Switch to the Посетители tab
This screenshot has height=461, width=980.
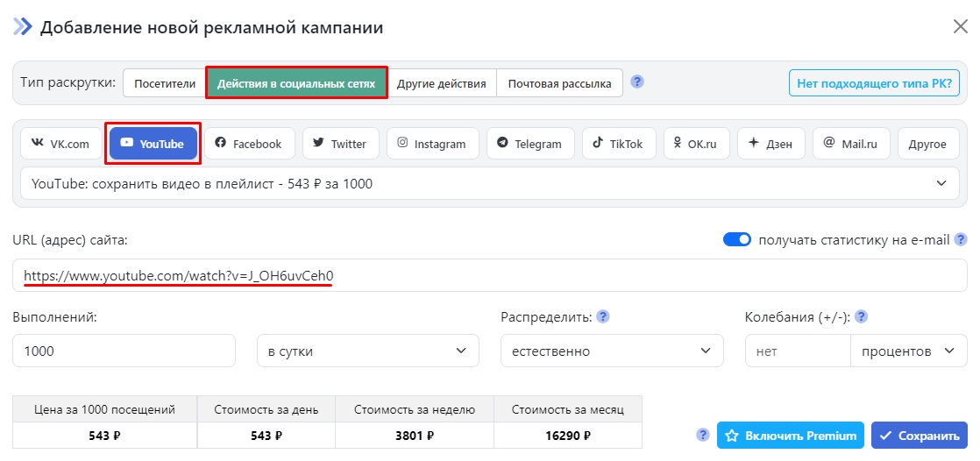[x=164, y=83]
